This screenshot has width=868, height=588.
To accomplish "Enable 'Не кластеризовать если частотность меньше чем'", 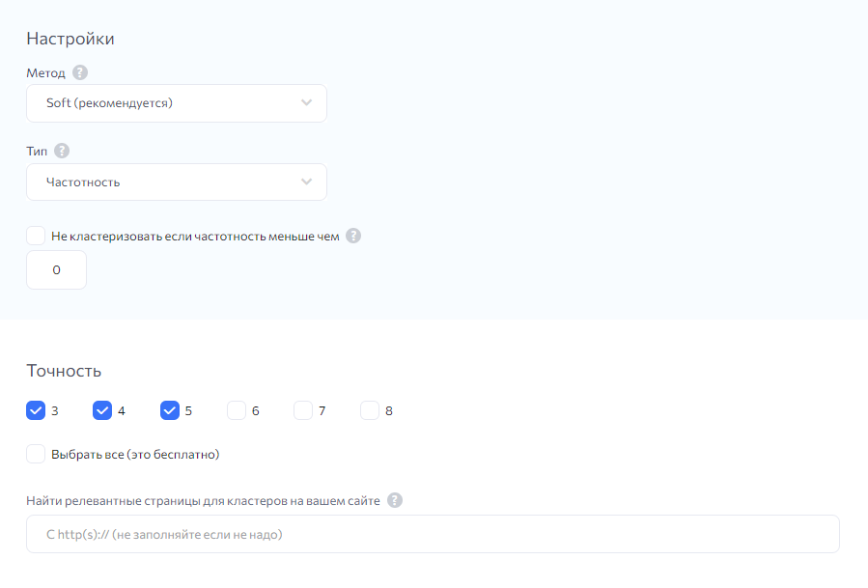I will tap(36, 236).
